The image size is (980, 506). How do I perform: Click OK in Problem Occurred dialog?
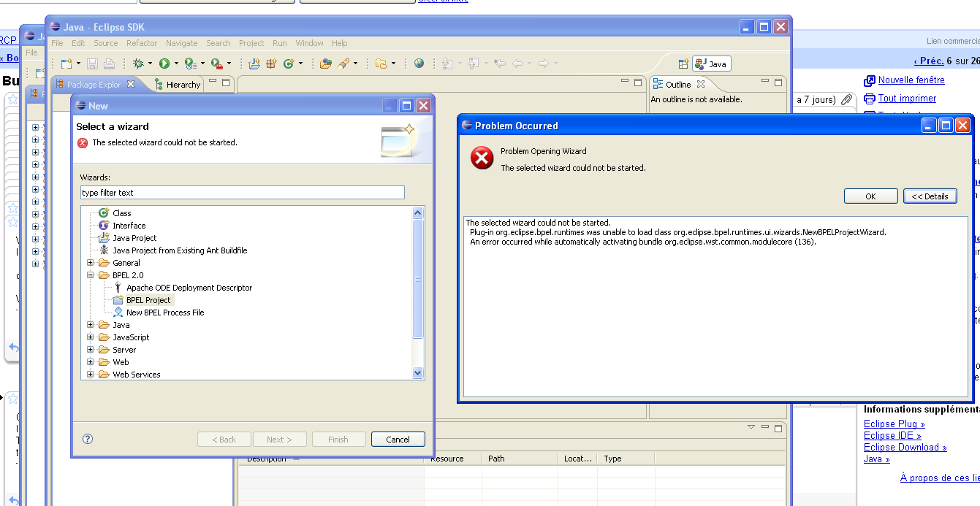click(x=870, y=196)
